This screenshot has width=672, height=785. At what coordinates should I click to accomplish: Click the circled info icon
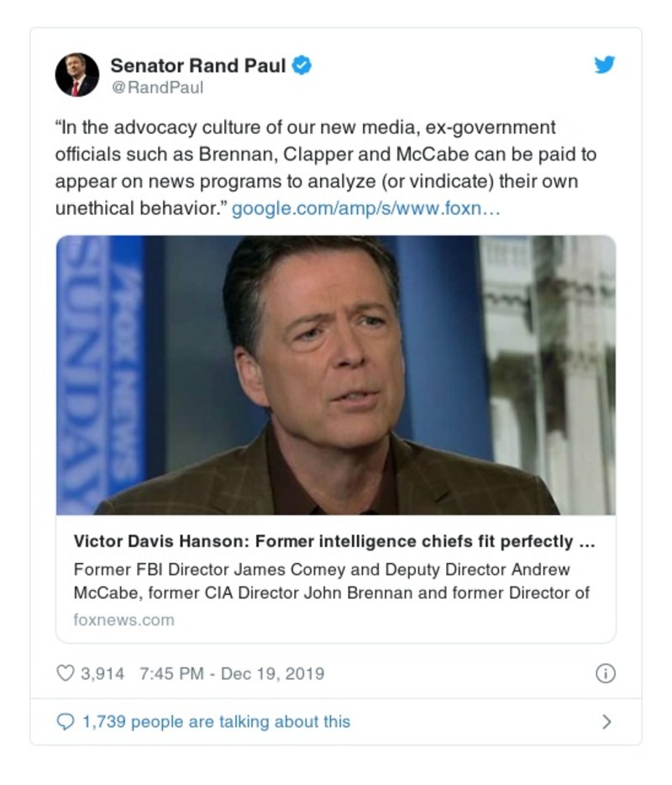click(605, 673)
